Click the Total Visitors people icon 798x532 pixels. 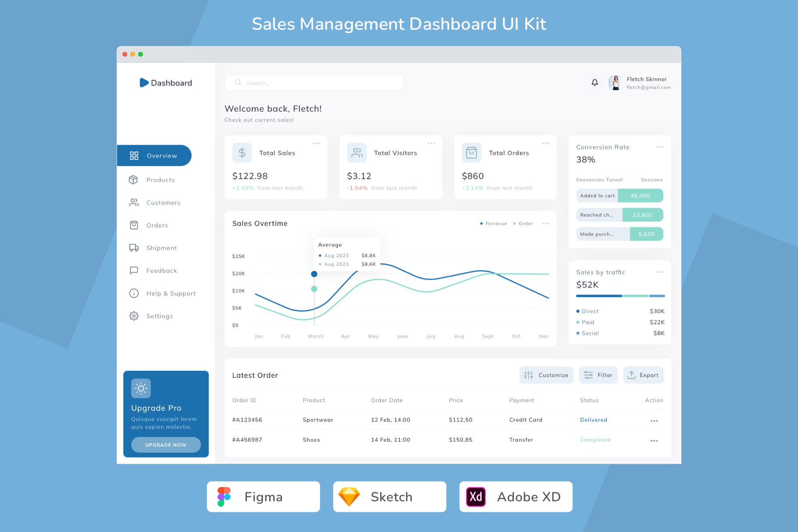click(x=357, y=153)
